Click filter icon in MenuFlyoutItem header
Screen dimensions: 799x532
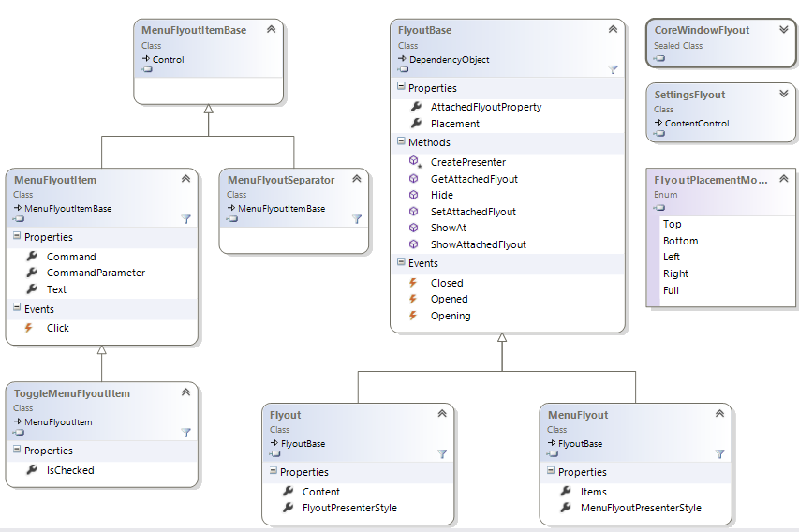pos(186,219)
